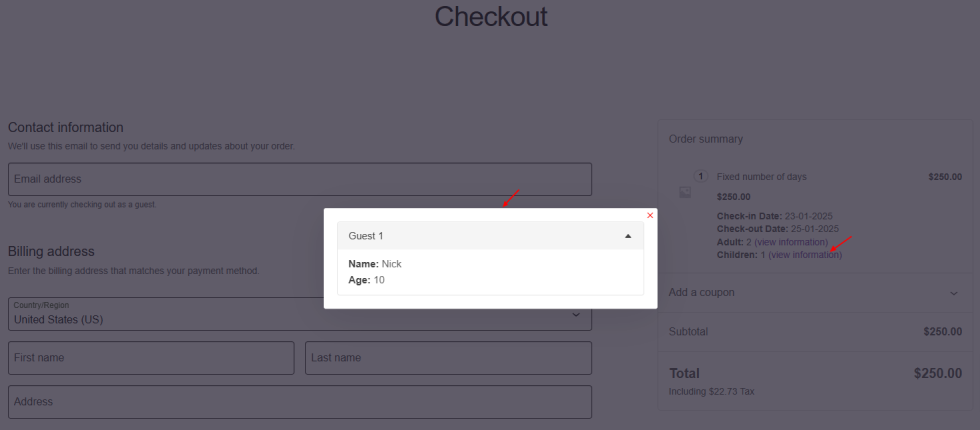Click the product thumbnail placeholder image
This screenshot has height=430, width=980.
[685, 192]
